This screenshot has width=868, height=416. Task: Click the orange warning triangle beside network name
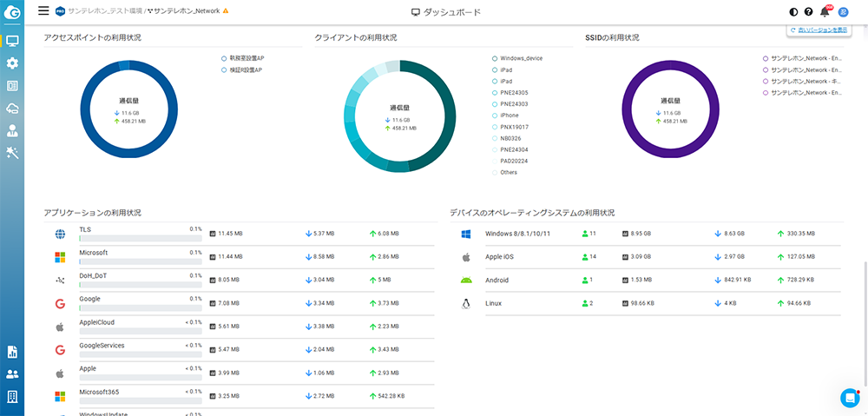click(226, 10)
